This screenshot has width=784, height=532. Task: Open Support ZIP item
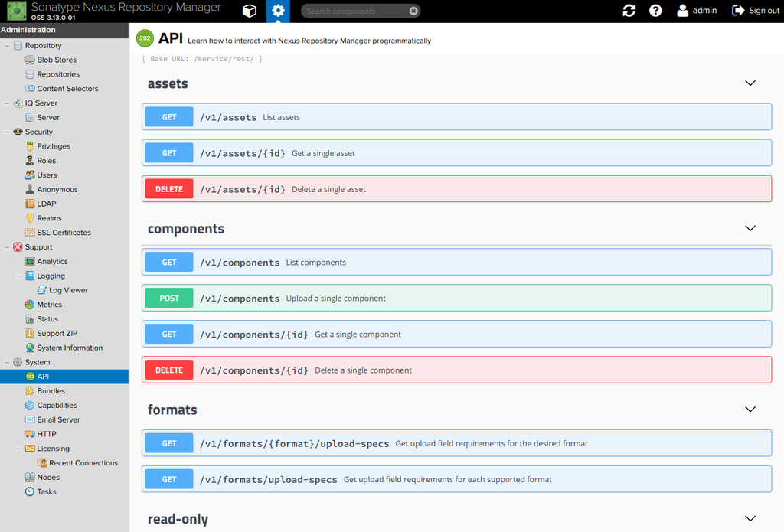click(x=57, y=334)
